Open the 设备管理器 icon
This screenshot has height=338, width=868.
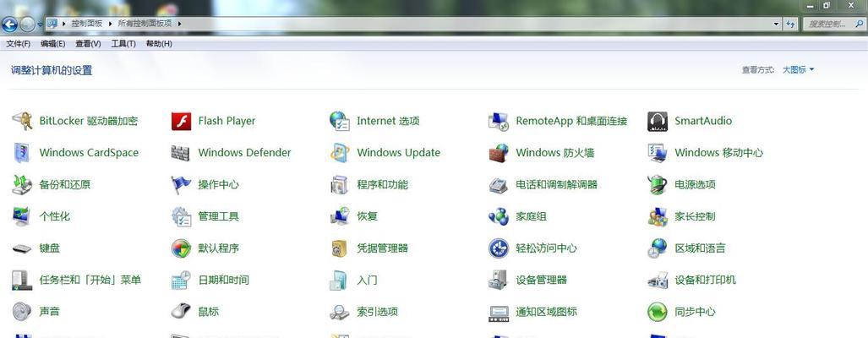499,280
